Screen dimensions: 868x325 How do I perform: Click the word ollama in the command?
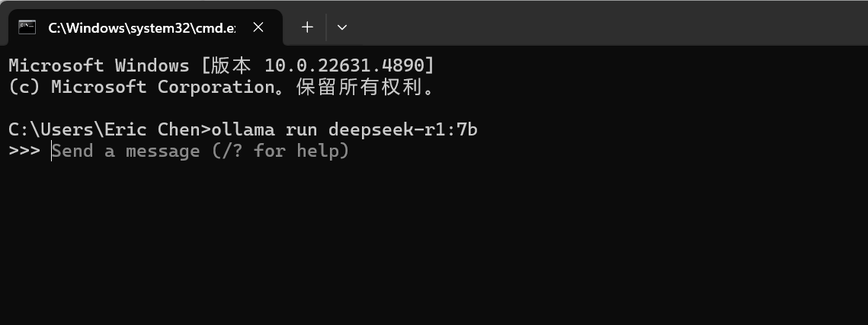pyautogui.click(x=243, y=129)
